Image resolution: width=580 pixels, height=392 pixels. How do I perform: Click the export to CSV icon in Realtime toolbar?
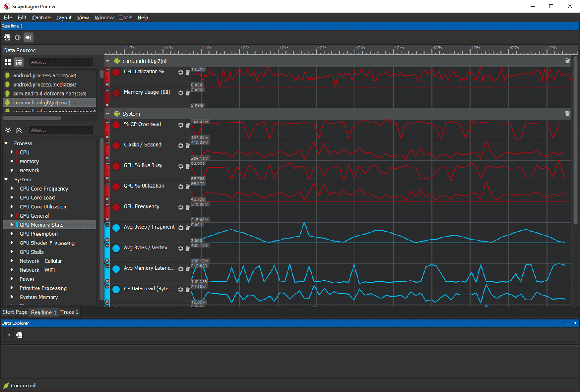click(7, 37)
